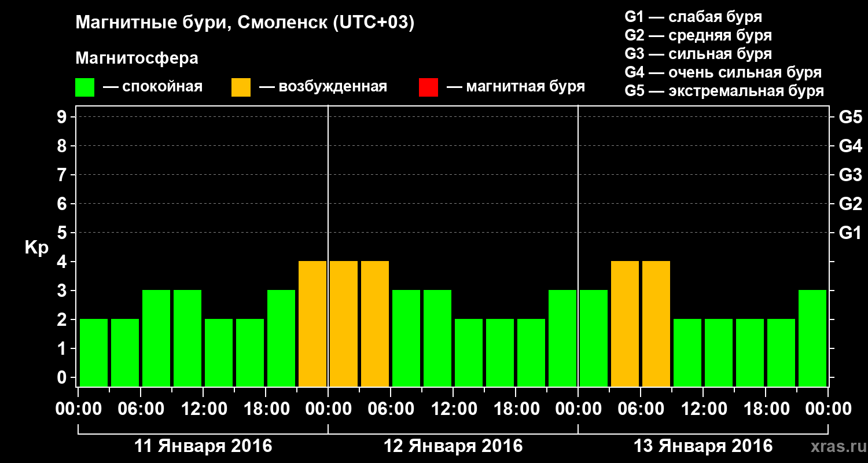Click the orange 'возбужденная' legend swatch
The image size is (868, 463).
(241, 87)
